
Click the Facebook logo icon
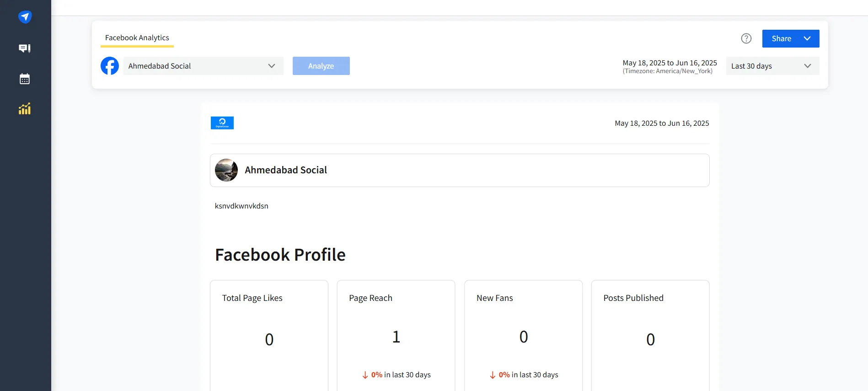tap(110, 66)
